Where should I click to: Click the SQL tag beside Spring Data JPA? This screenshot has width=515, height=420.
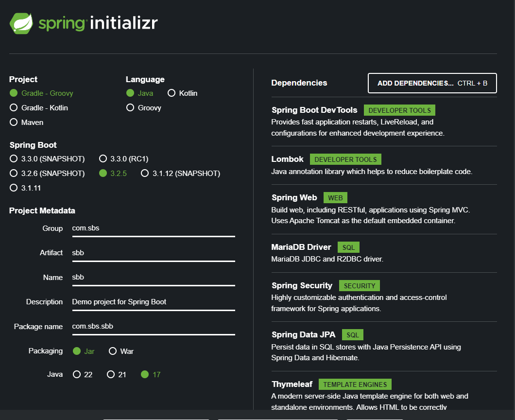tap(353, 335)
